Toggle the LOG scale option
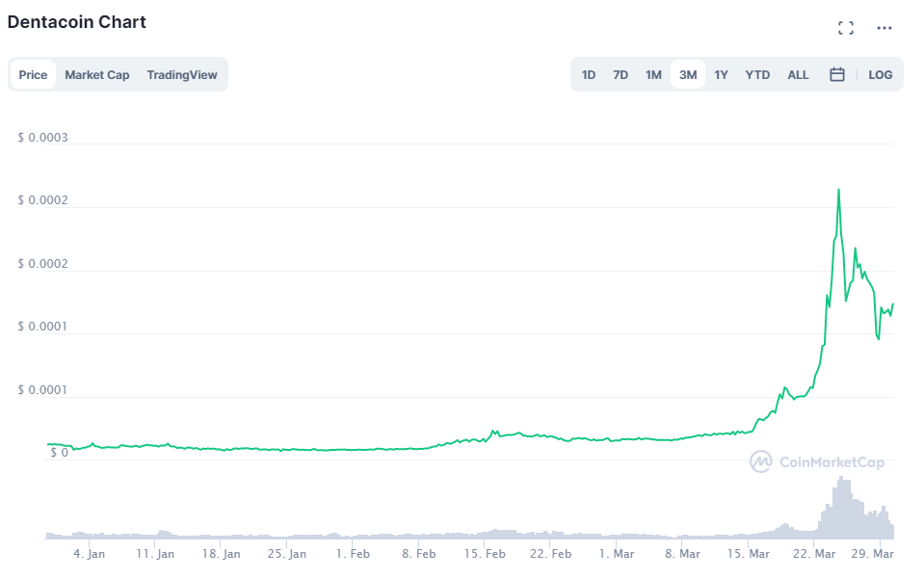The width and height of the screenshot is (924, 578). (x=880, y=75)
